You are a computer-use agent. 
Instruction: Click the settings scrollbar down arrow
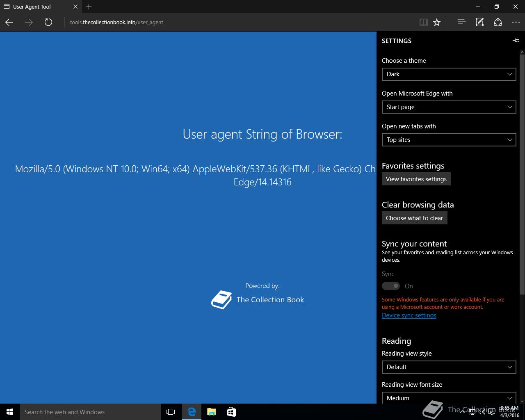point(522,401)
